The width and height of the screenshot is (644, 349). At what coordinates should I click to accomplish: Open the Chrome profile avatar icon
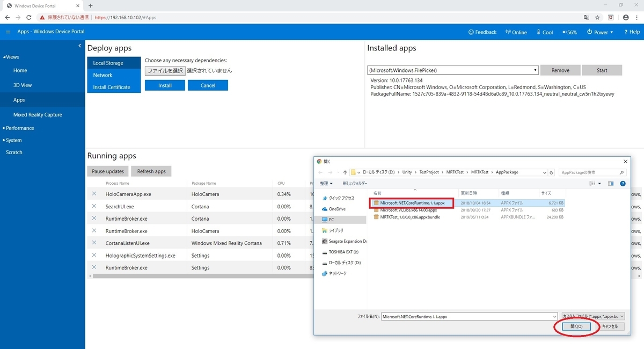coord(626,17)
